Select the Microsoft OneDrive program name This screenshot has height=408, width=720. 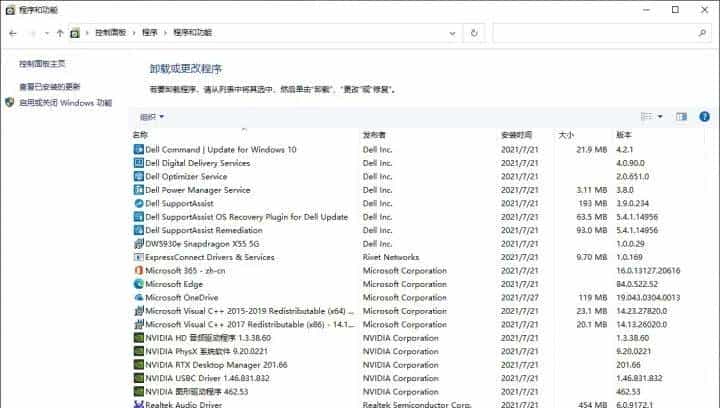[x=182, y=297]
